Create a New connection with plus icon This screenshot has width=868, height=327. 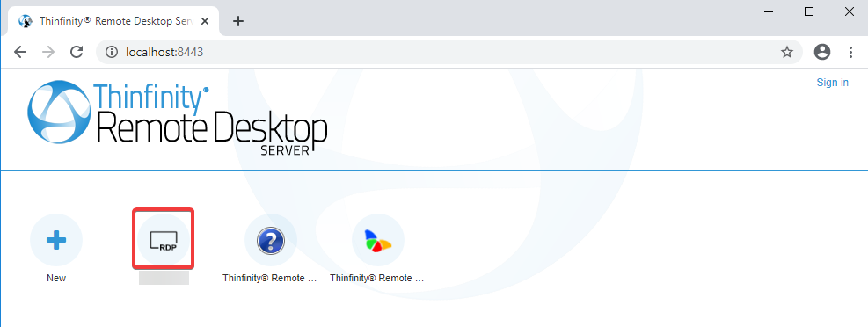[x=56, y=240]
